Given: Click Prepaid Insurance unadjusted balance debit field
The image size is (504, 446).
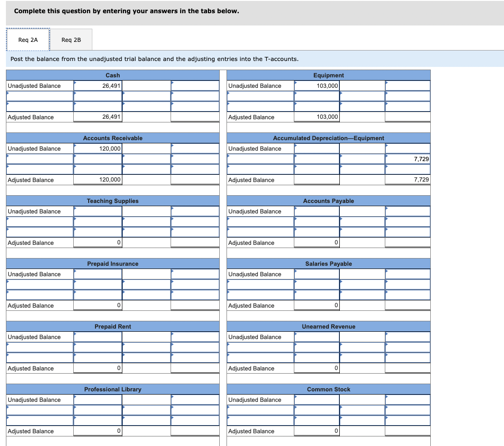Looking at the screenshot, I should (98, 274).
